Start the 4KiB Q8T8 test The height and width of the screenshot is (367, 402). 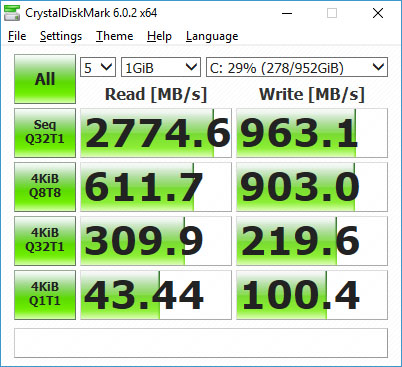tap(45, 187)
